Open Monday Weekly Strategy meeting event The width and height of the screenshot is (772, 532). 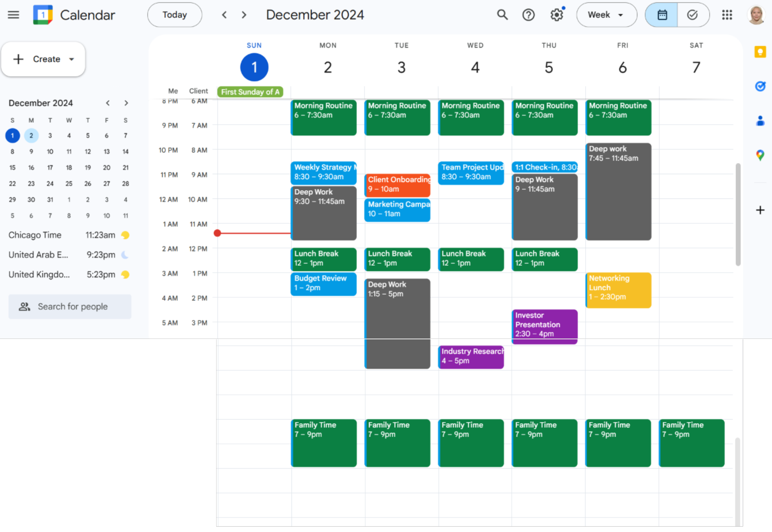click(324, 173)
